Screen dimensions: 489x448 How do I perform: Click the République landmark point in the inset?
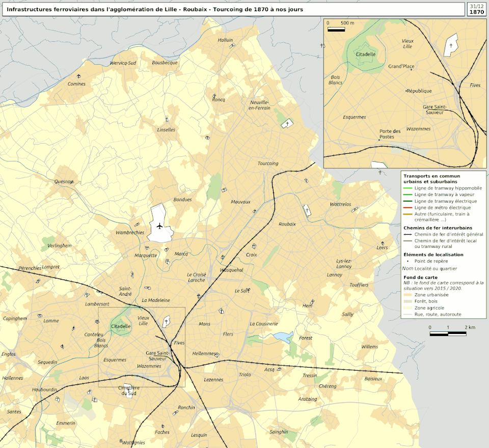(406, 91)
